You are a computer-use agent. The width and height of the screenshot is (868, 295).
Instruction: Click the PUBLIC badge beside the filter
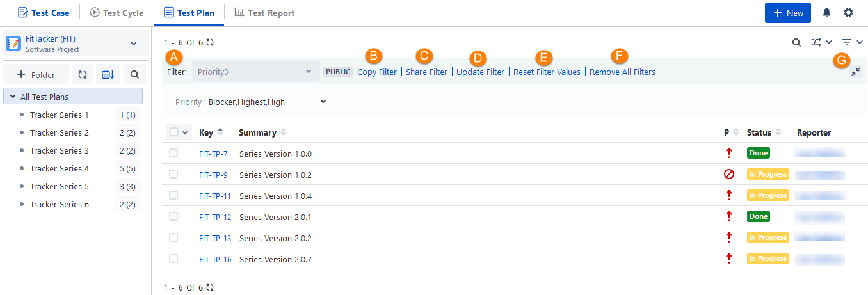pos(338,72)
